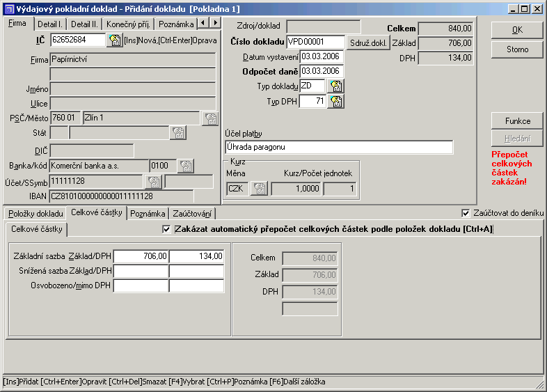Click disabled Hledání button

517,139
